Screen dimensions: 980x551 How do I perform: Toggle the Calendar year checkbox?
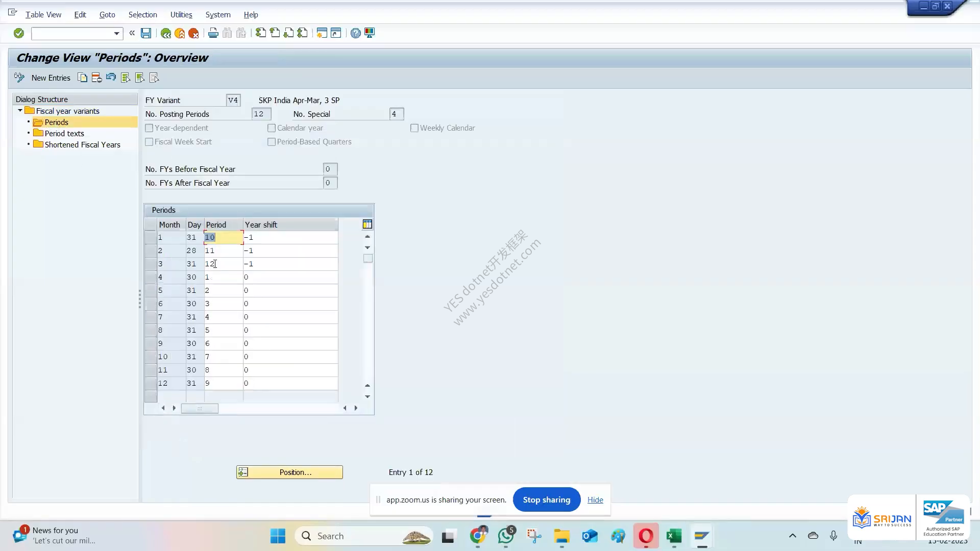pyautogui.click(x=272, y=128)
